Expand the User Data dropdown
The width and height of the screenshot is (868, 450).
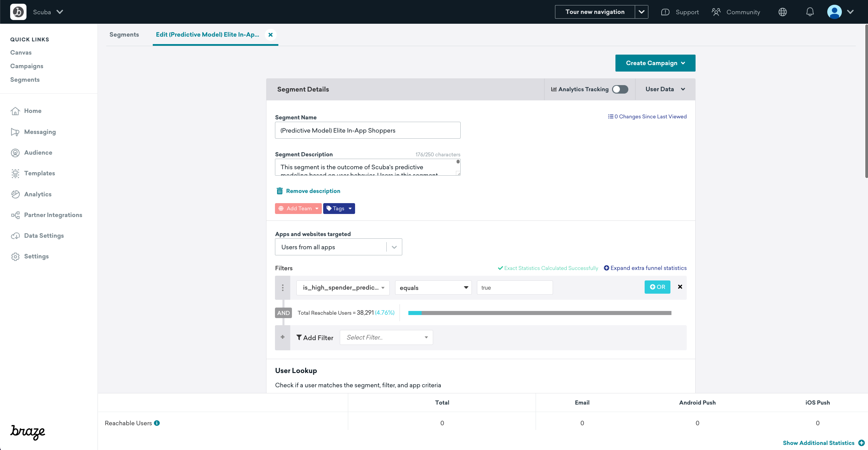[664, 89]
